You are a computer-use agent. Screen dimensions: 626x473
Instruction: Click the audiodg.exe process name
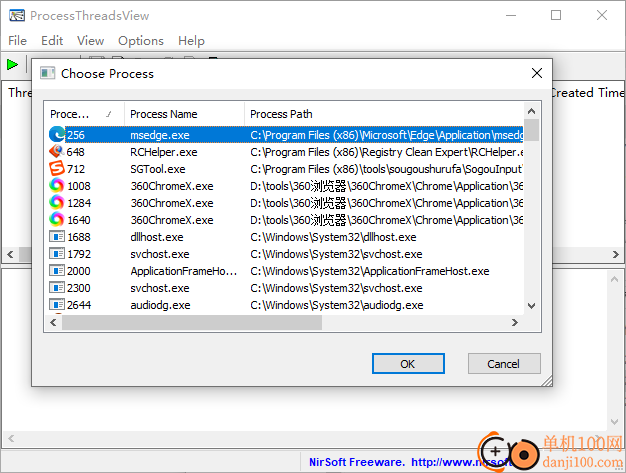(x=160, y=305)
